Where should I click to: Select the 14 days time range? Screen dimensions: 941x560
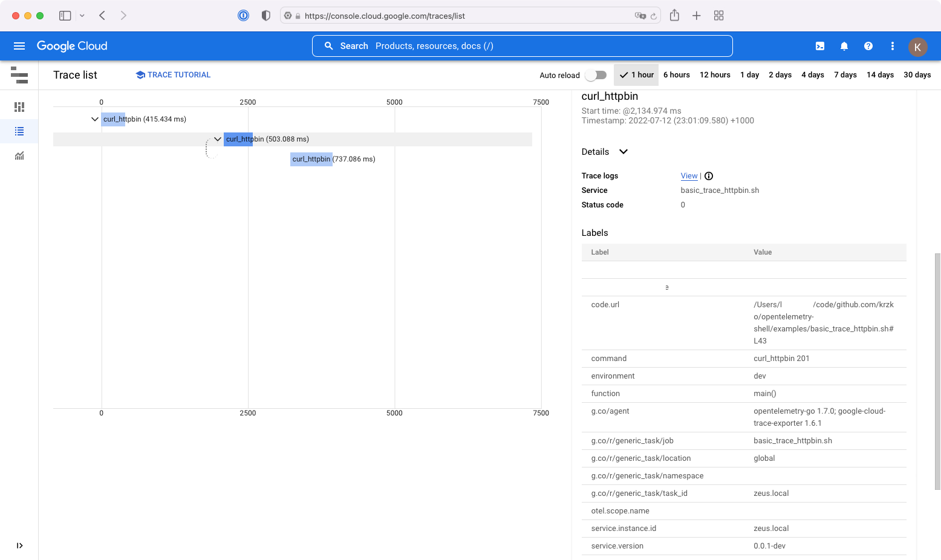coord(880,75)
